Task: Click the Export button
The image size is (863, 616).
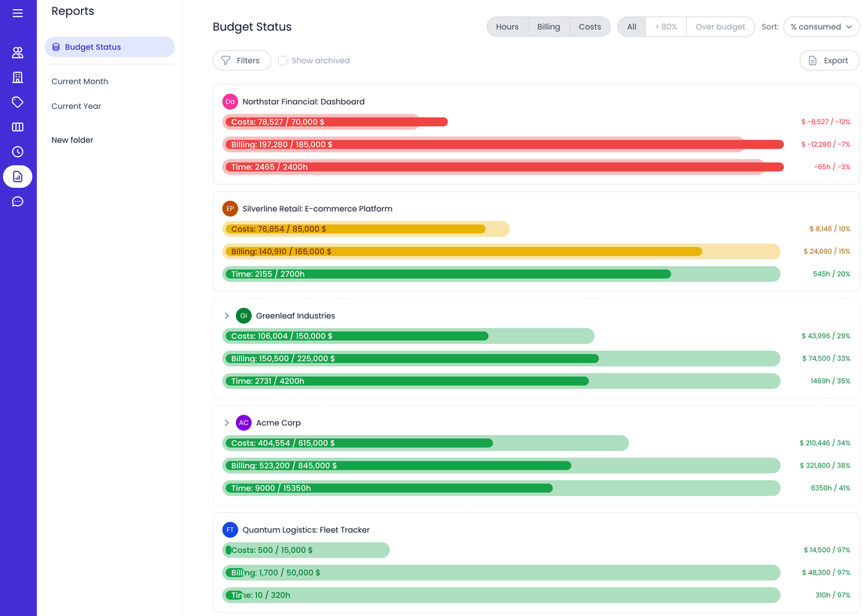Action: coord(829,61)
